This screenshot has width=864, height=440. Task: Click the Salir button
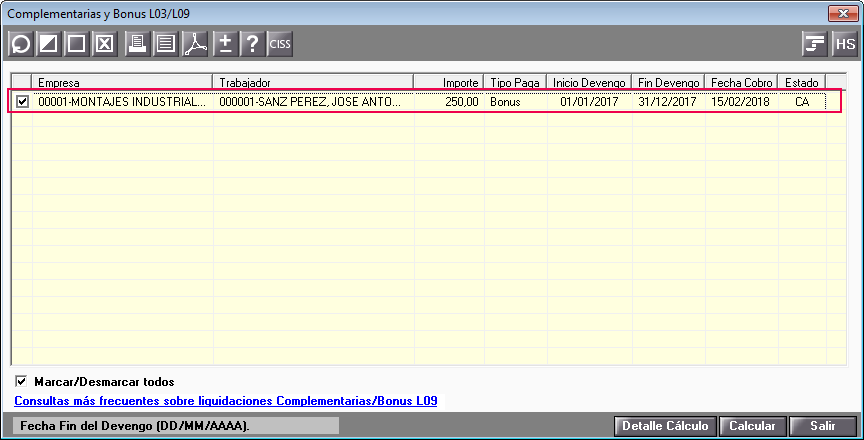pyautogui.click(x=823, y=426)
